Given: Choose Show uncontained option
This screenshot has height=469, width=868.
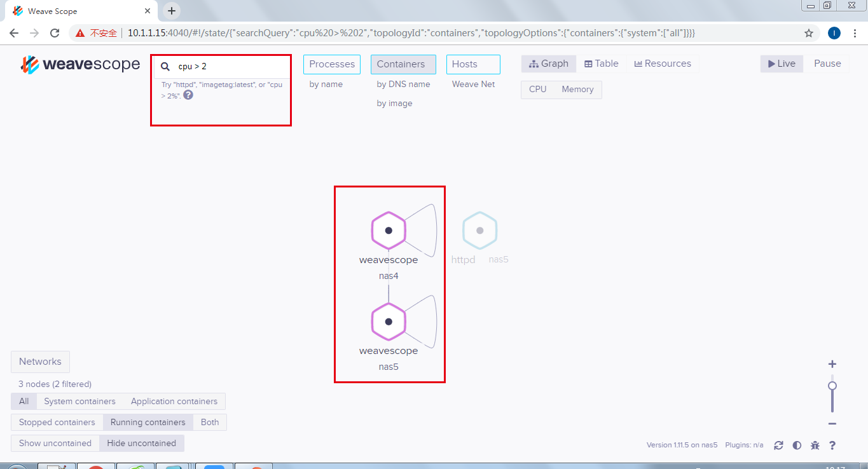Looking at the screenshot, I should 55,444.
